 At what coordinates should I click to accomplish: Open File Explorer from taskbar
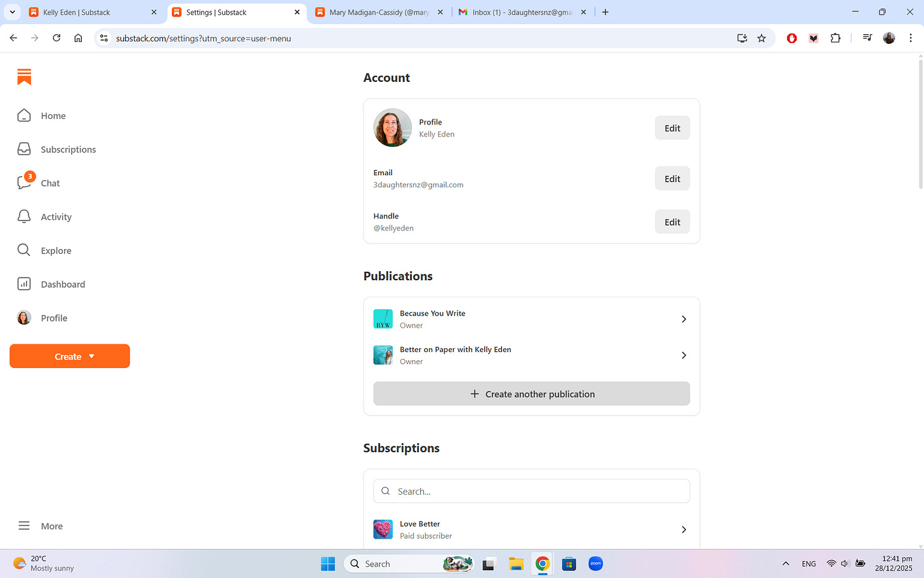pos(516,563)
